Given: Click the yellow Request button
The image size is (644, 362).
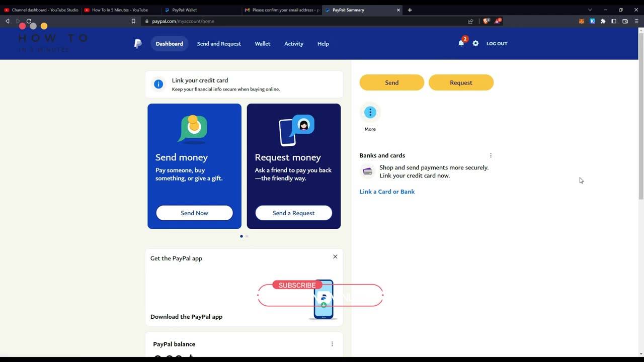Looking at the screenshot, I should [461, 82].
